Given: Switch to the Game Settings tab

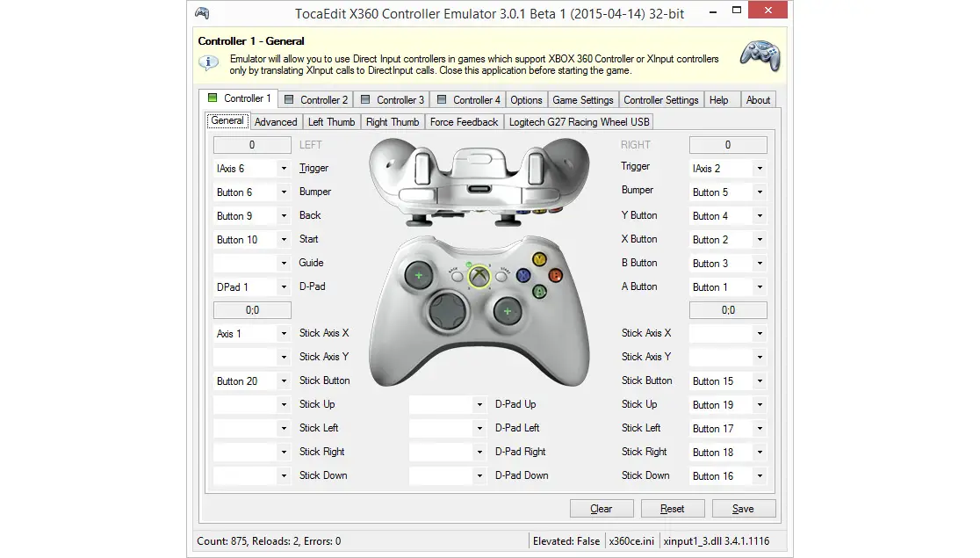Looking at the screenshot, I should (583, 100).
